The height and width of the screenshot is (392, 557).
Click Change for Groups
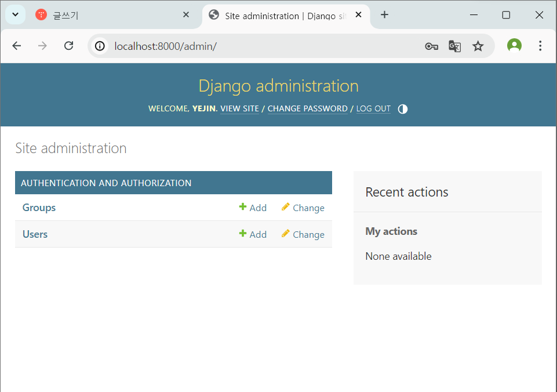coord(303,208)
